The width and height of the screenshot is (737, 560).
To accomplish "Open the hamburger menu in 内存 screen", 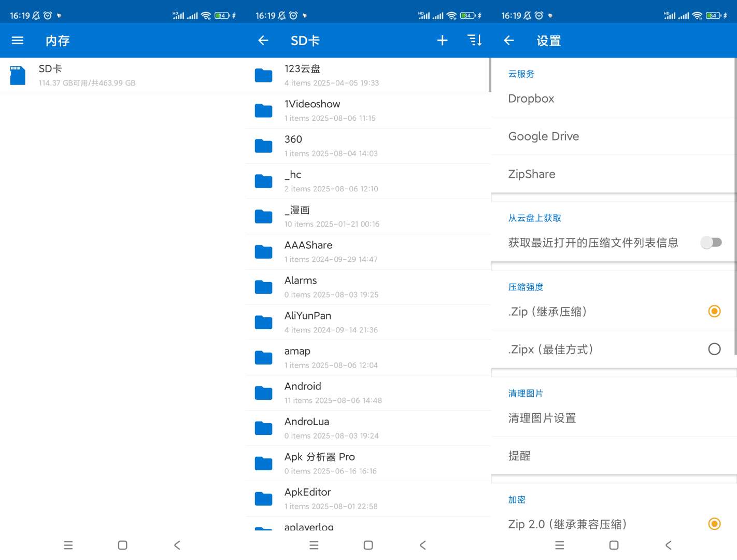I will click(x=18, y=40).
